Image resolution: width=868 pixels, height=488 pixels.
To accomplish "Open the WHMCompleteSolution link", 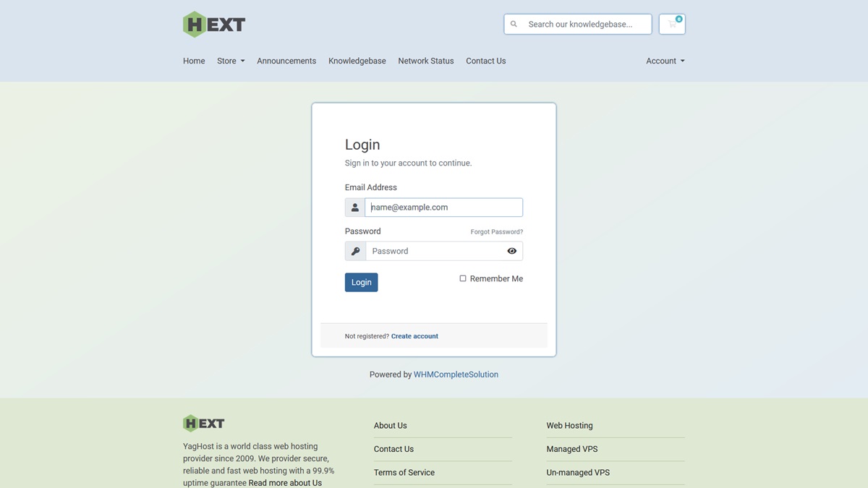I will pyautogui.click(x=456, y=374).
